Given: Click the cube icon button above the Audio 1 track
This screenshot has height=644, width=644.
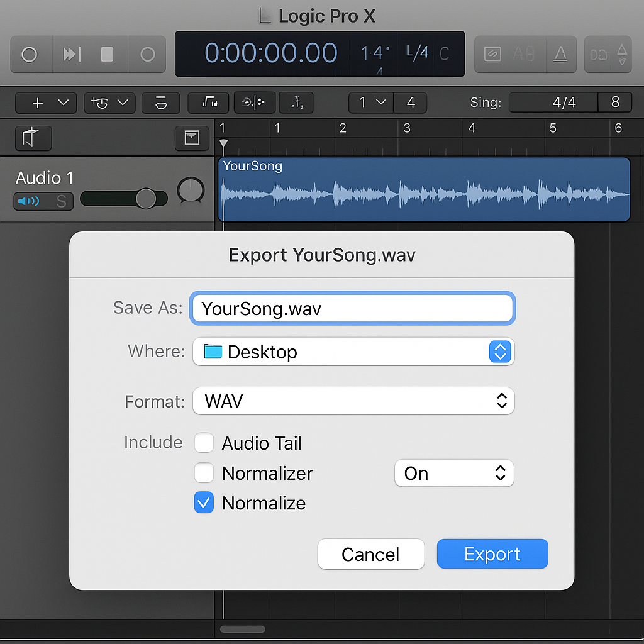Looking at the screenshot, I should tap(33, 138).
